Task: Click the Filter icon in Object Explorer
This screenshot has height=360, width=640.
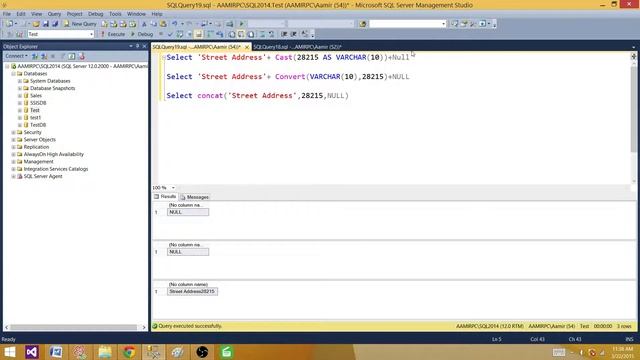Action: pos(62,56)
